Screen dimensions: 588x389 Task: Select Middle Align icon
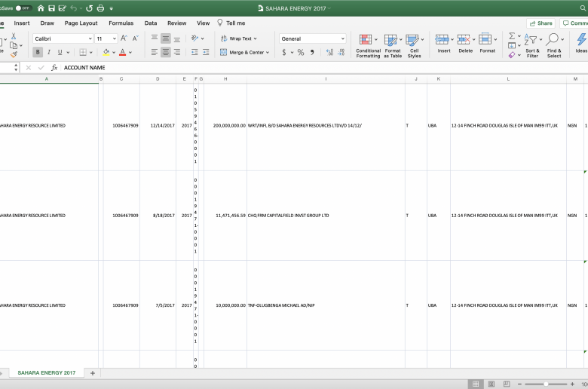165,38
